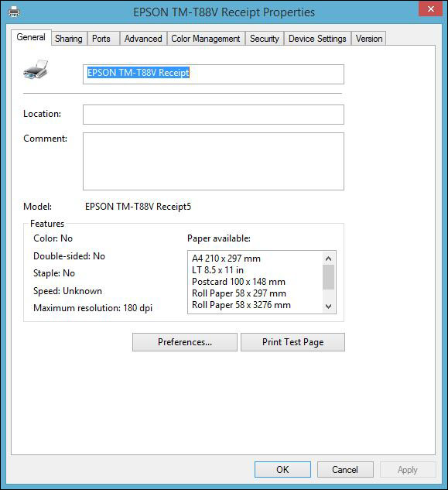This screenshot has height=490, width=448.
Task: Switch to the General tab
Action: 31,37
